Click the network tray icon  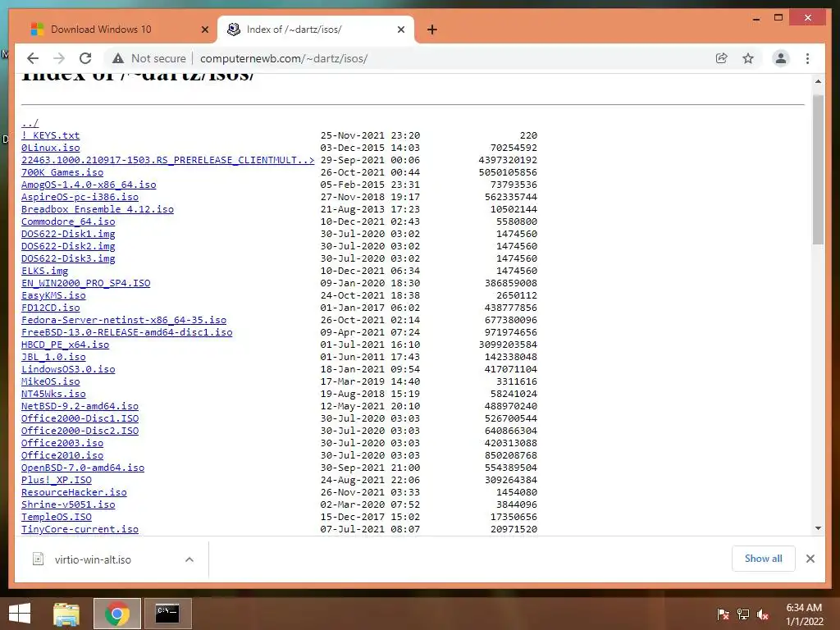click(742, 614)
